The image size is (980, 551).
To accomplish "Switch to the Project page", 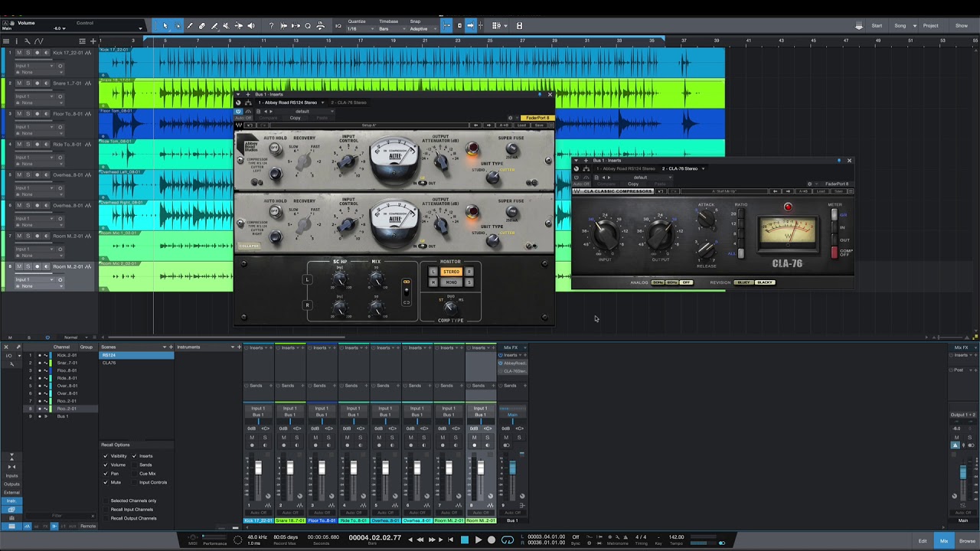I will (930, 26).
